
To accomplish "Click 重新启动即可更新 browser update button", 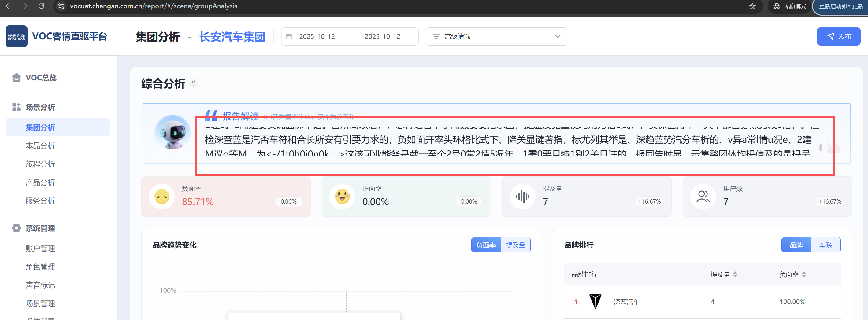I will point(841,6).
